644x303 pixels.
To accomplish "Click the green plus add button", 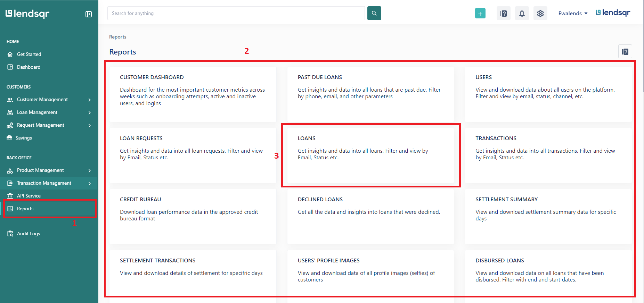I will [480, 14].
